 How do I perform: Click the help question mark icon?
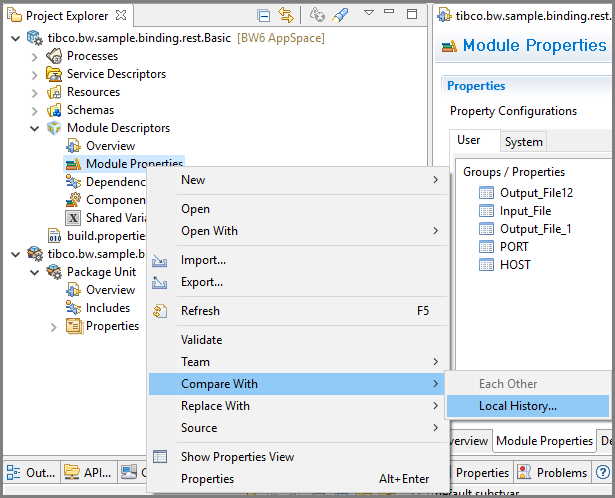point(603,473)
